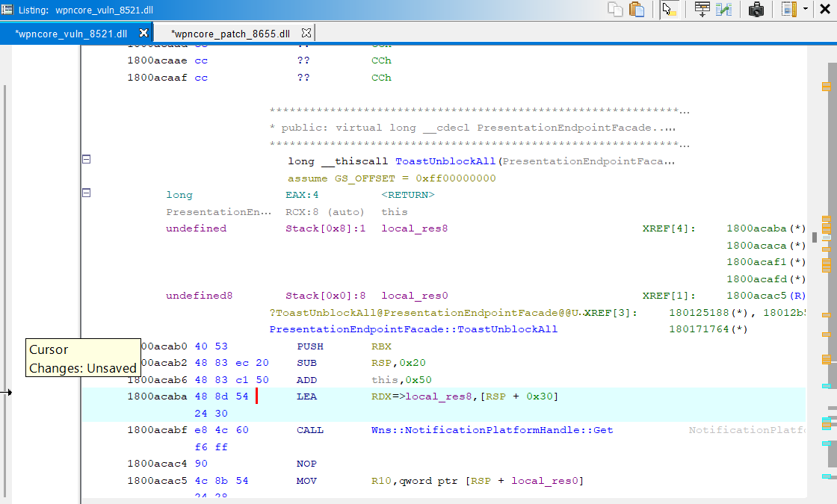This screenshot has width=837, height=504.
Task: Click assume GS_OFFSET line
Action: coord(392,178)
